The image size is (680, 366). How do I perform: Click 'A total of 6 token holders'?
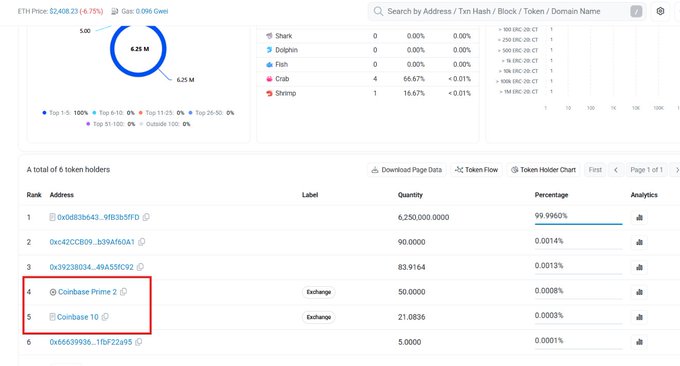[x=68, y=170]
